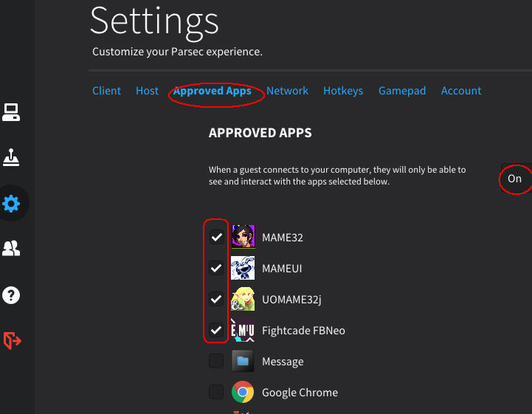Open the Computers sidebar icon
This screenshot has width=532, height=414.
click(x=11, y=112)
